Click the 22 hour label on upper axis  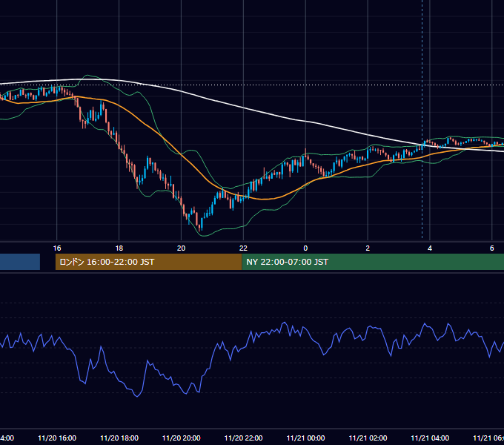(243, 248)
